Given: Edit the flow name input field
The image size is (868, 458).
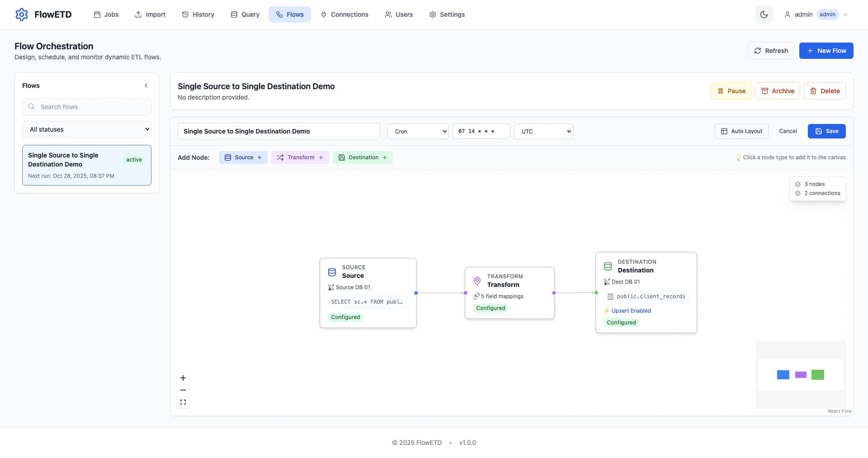Looking at the screenshot, I should coord(279,131).
